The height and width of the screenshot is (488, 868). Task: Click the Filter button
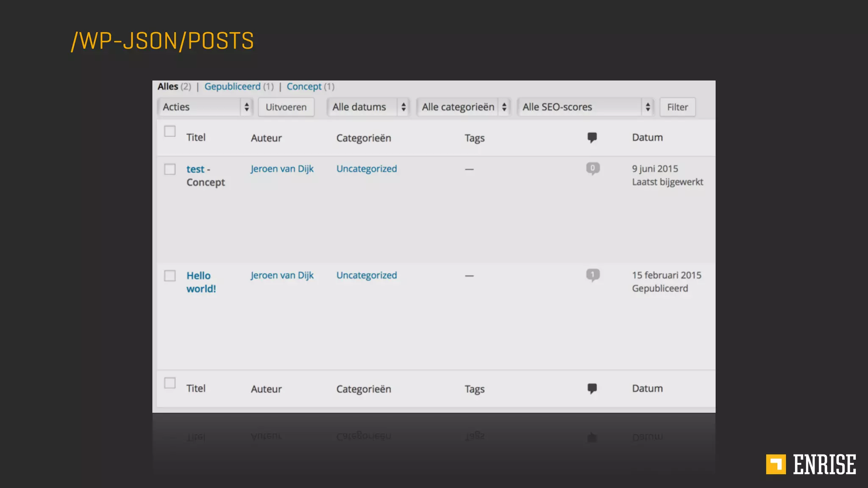677,107
